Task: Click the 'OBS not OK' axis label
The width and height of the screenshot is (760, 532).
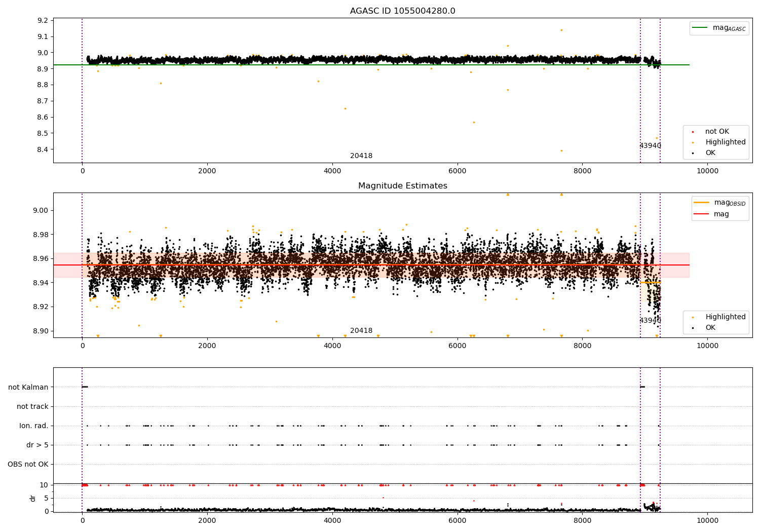Action: click(28, 464)
